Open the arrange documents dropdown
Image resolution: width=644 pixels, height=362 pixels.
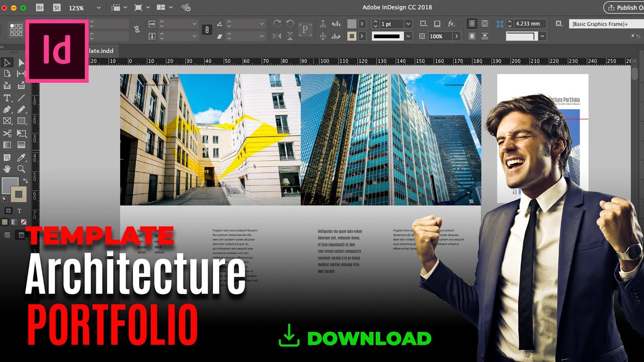pyautogui.click(x=171, y=8)
